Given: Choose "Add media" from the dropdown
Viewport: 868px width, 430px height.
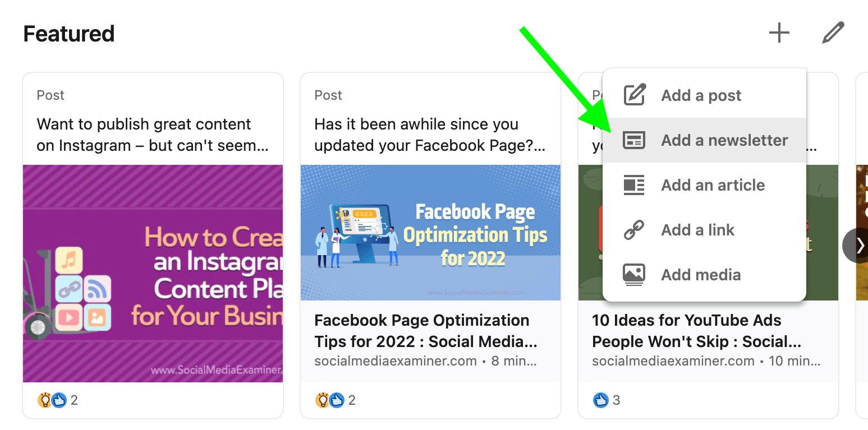Looking at the screenshot, I should tap(701, 275).
